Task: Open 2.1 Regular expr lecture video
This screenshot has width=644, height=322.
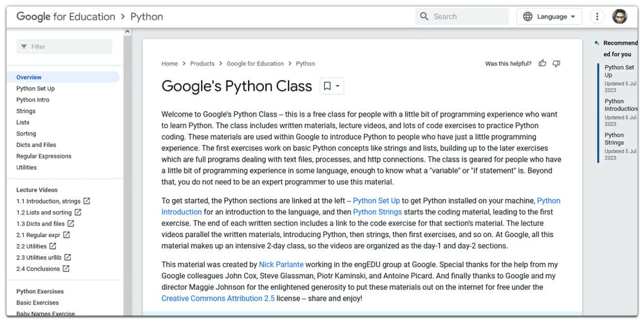Action: click(x=38, y=235)
